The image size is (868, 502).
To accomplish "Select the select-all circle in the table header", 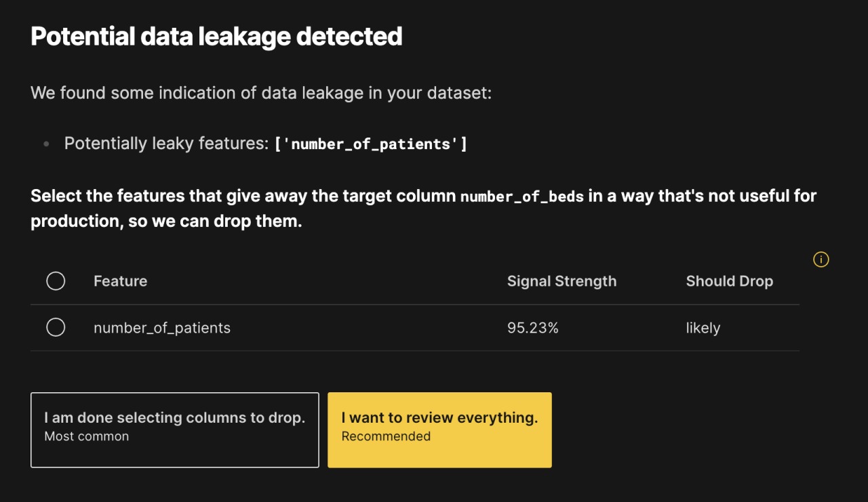I will 56,280.
